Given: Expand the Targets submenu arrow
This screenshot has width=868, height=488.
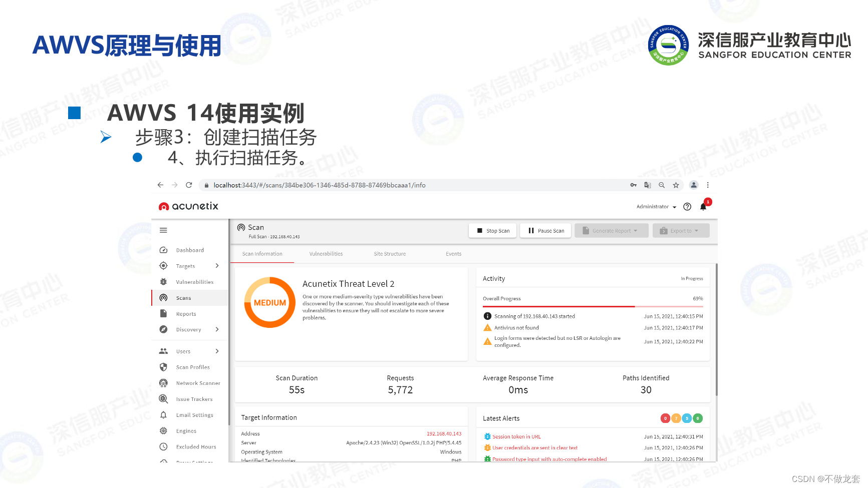Looking at the screenshot, I should click(217, 266).
